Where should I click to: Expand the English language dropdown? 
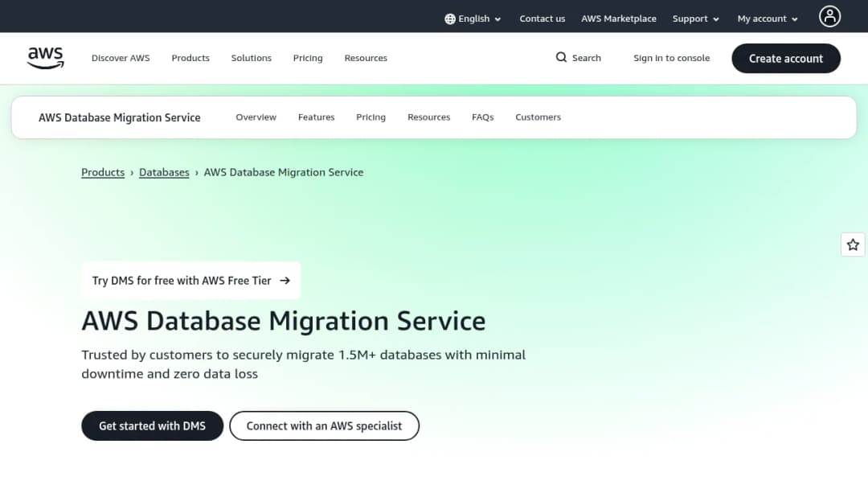point(473,18)
